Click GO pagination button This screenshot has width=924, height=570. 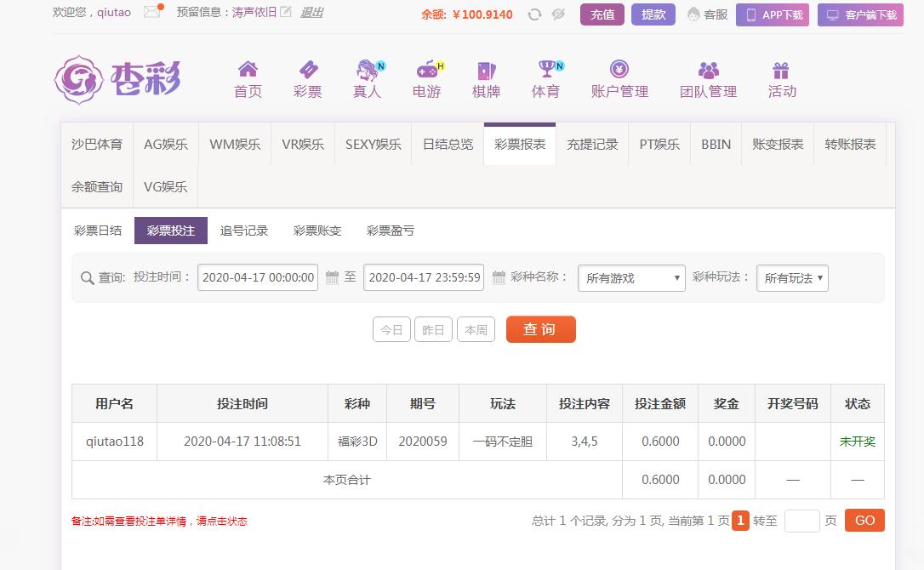pos(864,521)
